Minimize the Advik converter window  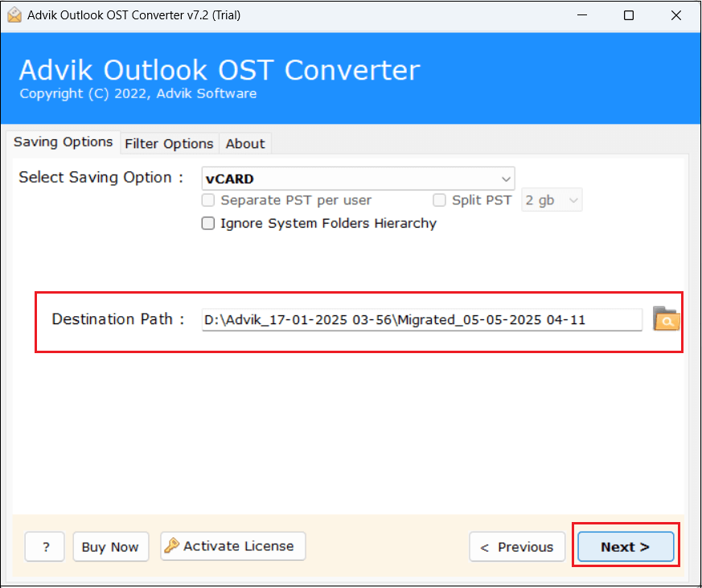tap(582, 15)
